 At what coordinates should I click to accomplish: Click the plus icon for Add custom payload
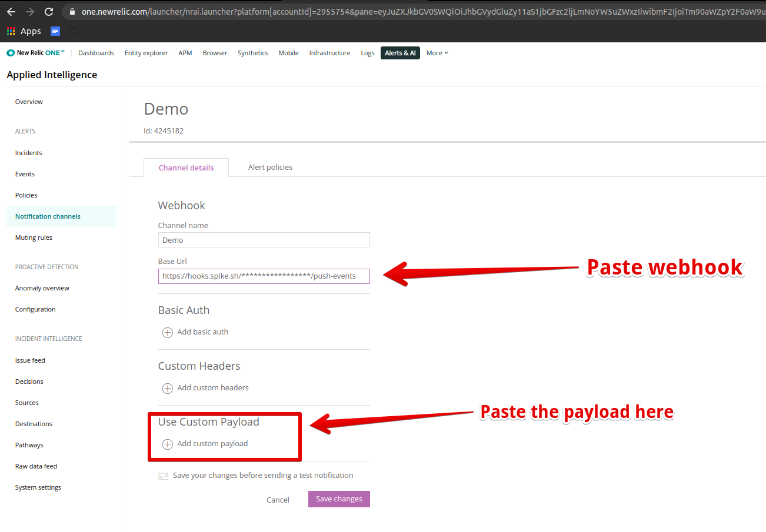(x=167, y=444)
